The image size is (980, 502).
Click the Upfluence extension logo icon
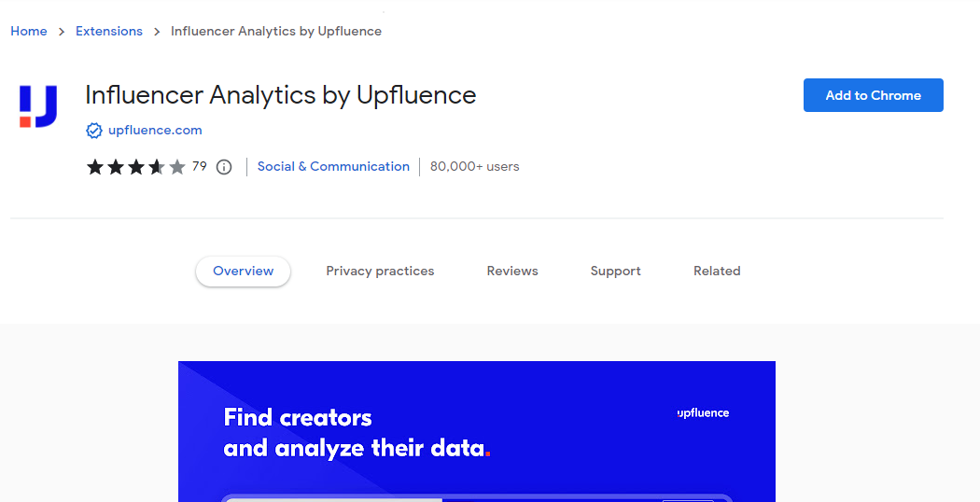coord(38,106)
